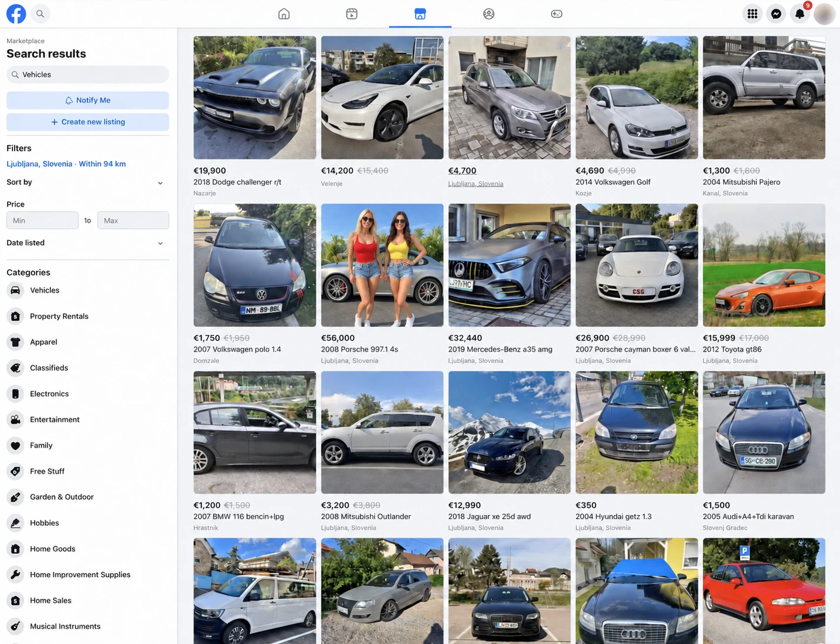Click the 2012 Toyota gt86 title

[x=732, y=349]
